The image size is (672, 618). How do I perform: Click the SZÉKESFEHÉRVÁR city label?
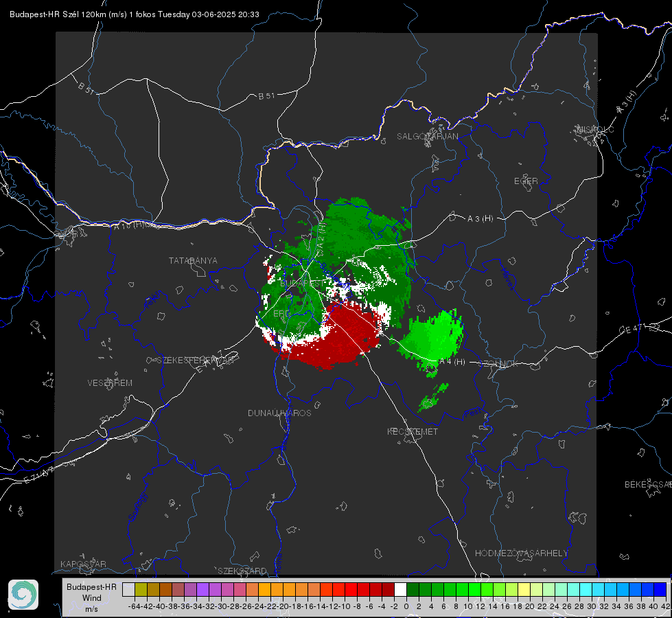[196, 360]
